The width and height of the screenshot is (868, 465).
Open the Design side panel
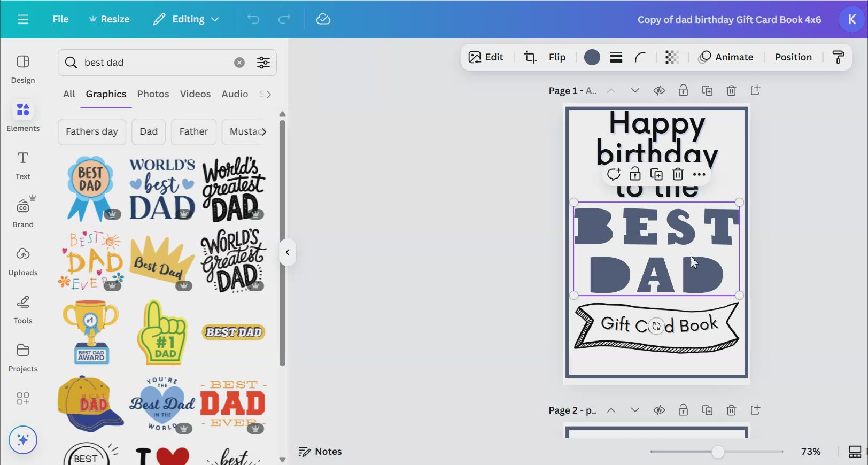coord(23,69)
